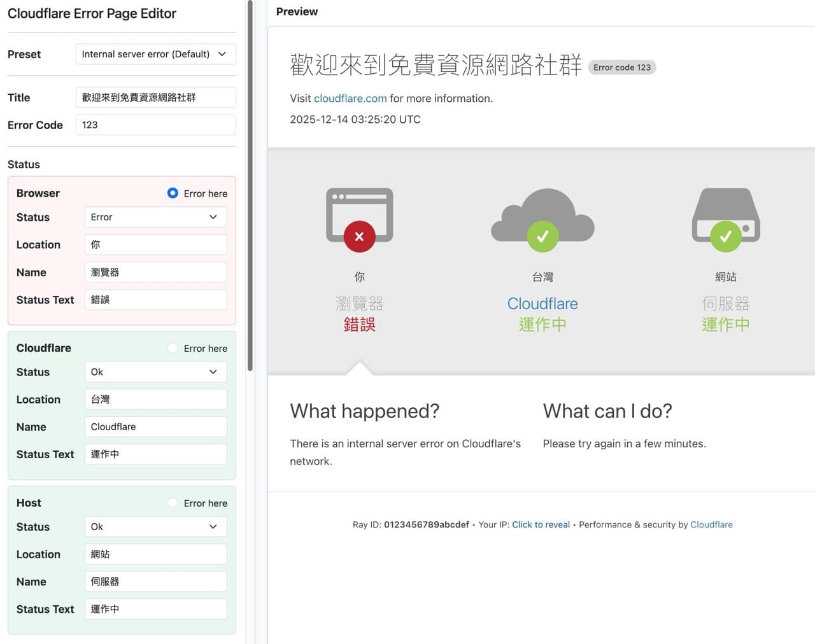Open the Cloudflare link in the preview footer
The width and height of the screenshot is (815, 644).
711,524
